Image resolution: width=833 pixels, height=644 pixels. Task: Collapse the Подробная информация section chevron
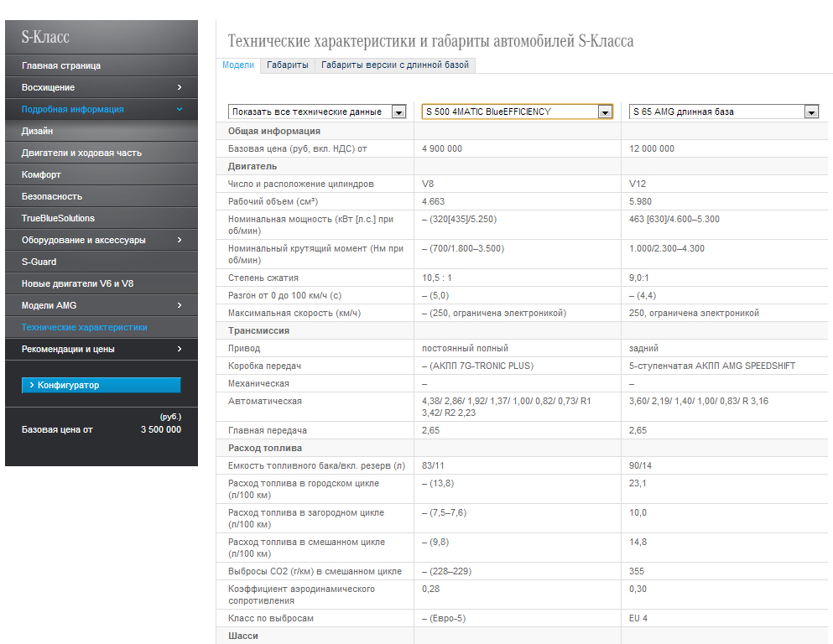point(180,109)
